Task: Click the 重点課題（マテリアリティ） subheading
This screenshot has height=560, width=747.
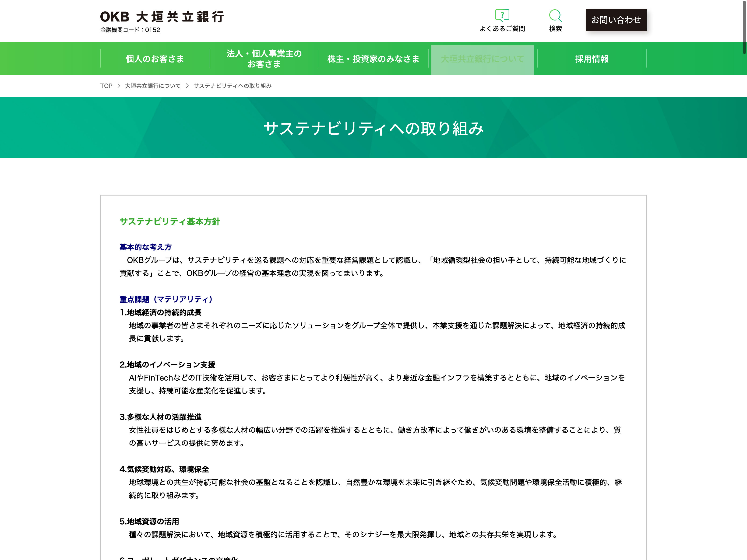Action: [166, 299]
